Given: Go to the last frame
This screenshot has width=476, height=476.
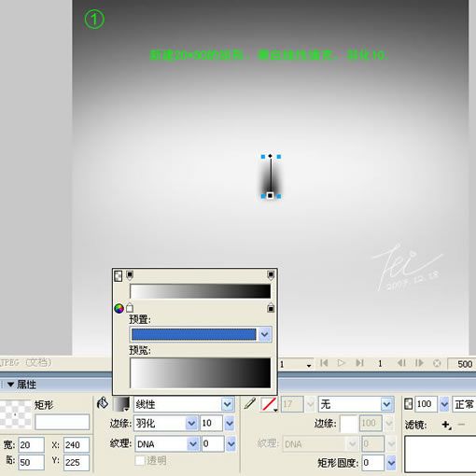Looking at the screenshot, I should click(x=360, y=363).
